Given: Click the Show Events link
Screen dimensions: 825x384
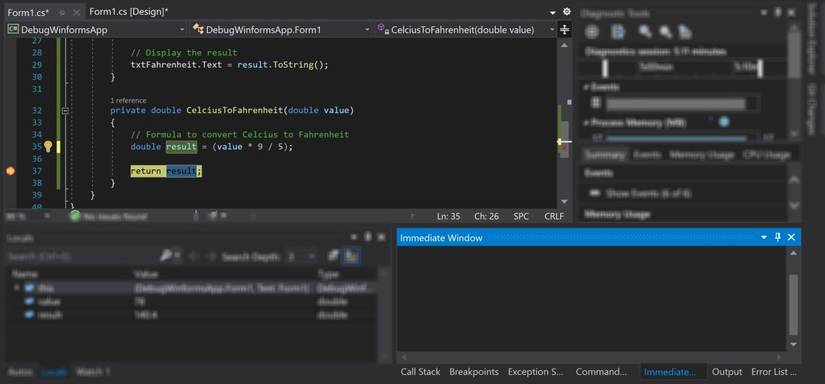Looking at the screenshot, I should coord(648,194).
